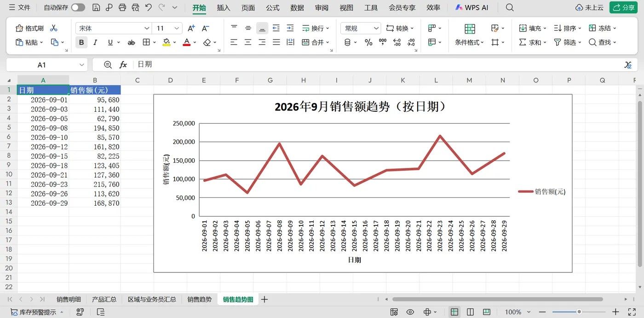Expand the 常规 number format dropdown
This screenshot has width=644, height=318.
click(x=376, y=29)
